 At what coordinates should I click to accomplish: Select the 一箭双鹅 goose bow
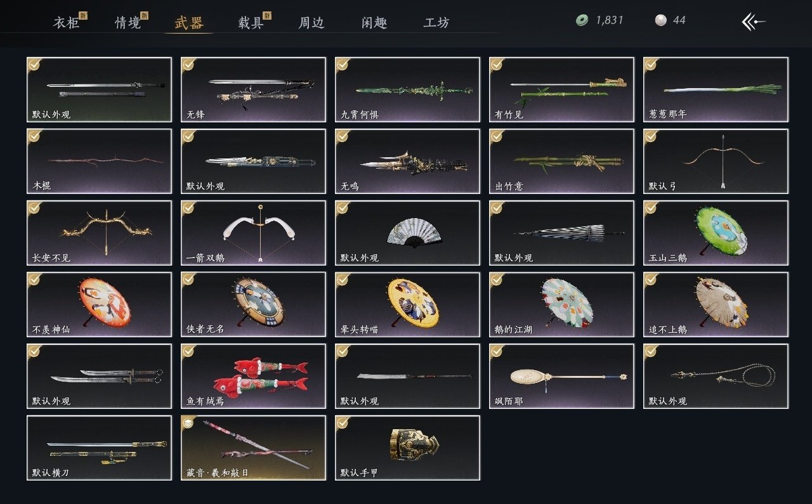tap(254, 233)
